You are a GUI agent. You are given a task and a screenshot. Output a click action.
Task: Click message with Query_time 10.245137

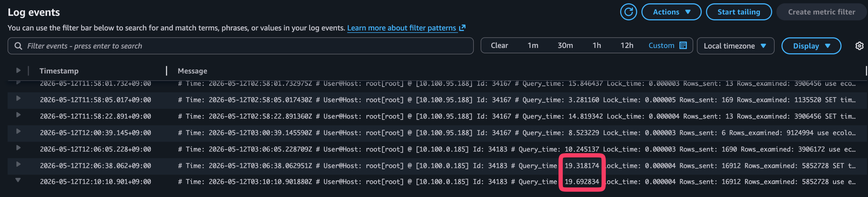tap(517, 149)
